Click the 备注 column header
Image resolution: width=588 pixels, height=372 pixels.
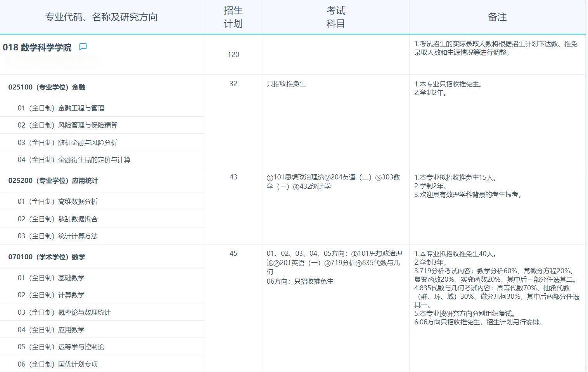(498, 17)
